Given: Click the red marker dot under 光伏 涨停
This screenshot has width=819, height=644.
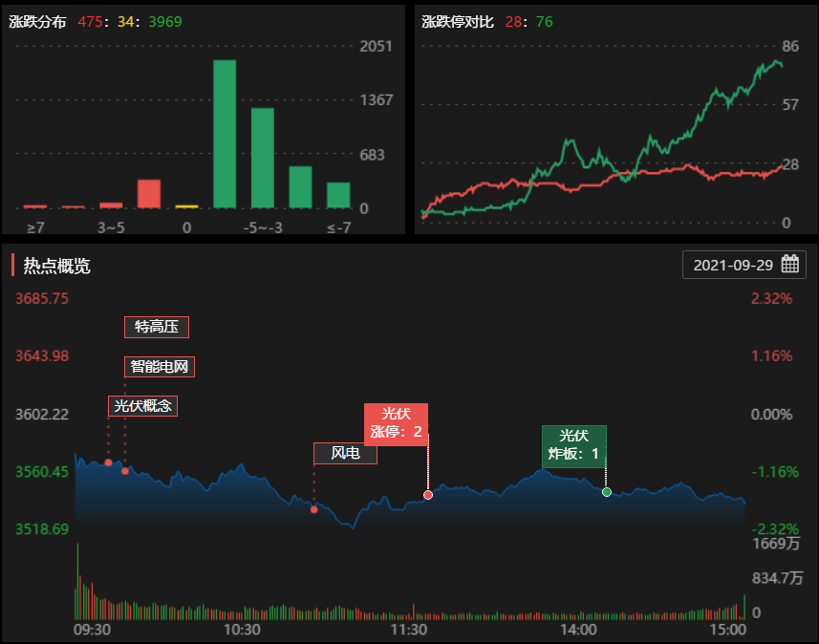Looking at the screenshot, I should 428,495.
